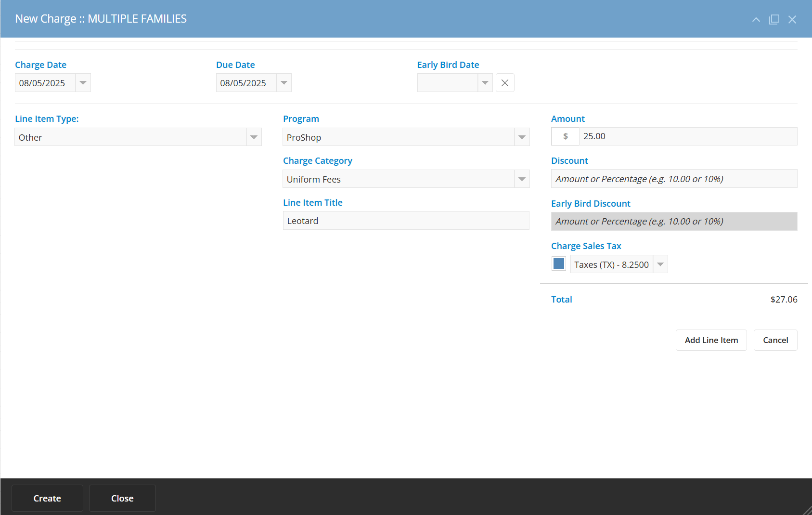Toggle the Charge Sales Tax checkbox
Image resolution: width=812 pixels, height=515 pixels.
point(558,264)
